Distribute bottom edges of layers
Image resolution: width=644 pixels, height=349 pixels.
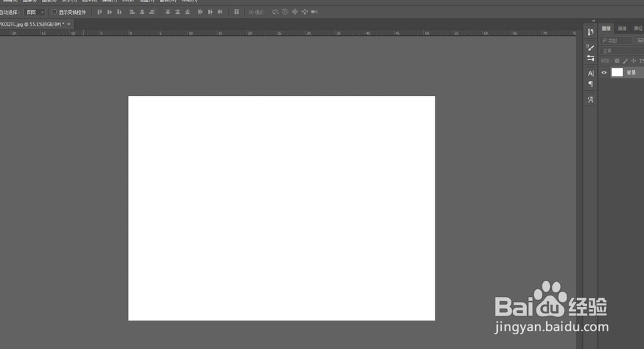pyautogui.click(x=187, y=12)
